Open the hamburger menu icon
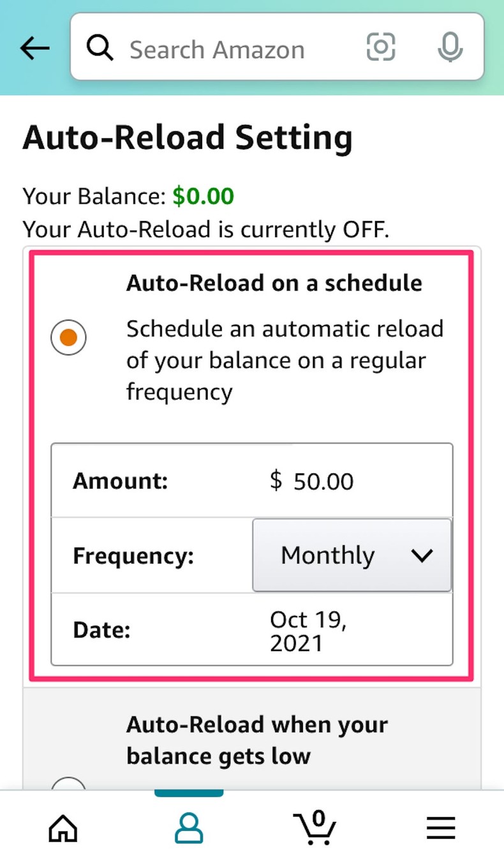The height and width of the screenshot is (865, 504). (441, 829)
